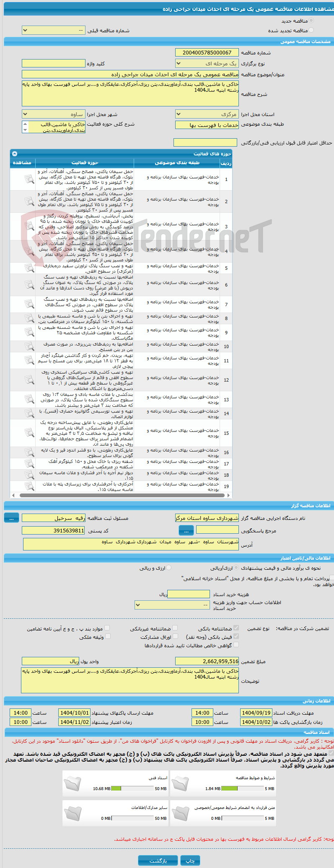Open the view magnifier icon for activity row 19
Screen dimensions: 334x868
[29, 486]
